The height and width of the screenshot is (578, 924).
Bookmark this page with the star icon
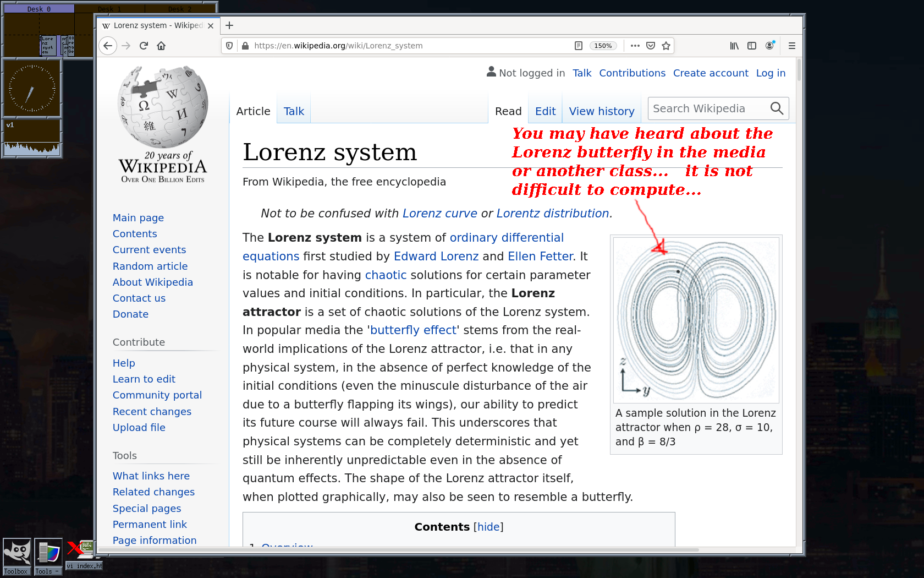tap(666, 46)
